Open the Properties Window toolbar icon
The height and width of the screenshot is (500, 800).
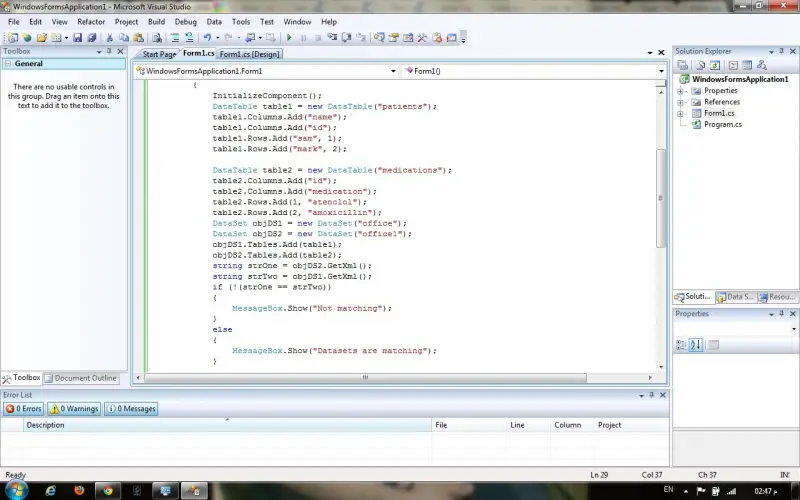tap(393, 38)
